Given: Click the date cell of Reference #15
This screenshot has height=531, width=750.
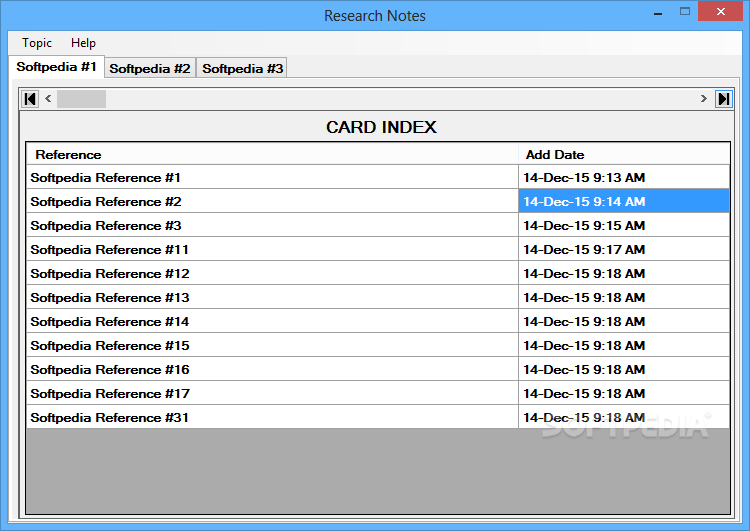Looking at the screenshot, I should 624,345.
